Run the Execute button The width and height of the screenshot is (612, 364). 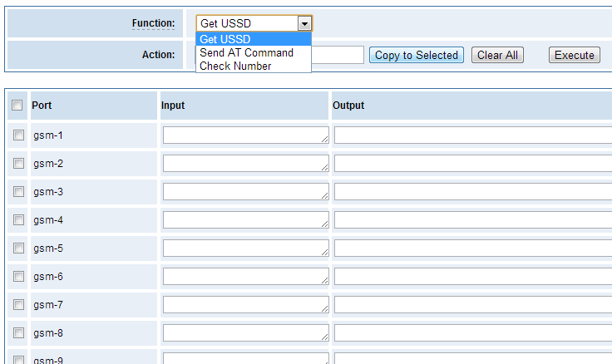point(574,55)
